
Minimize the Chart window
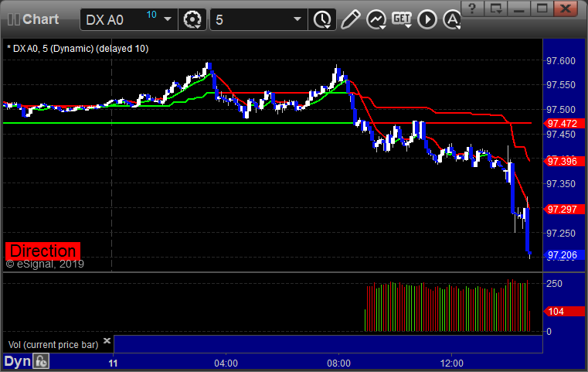(519, 9)
